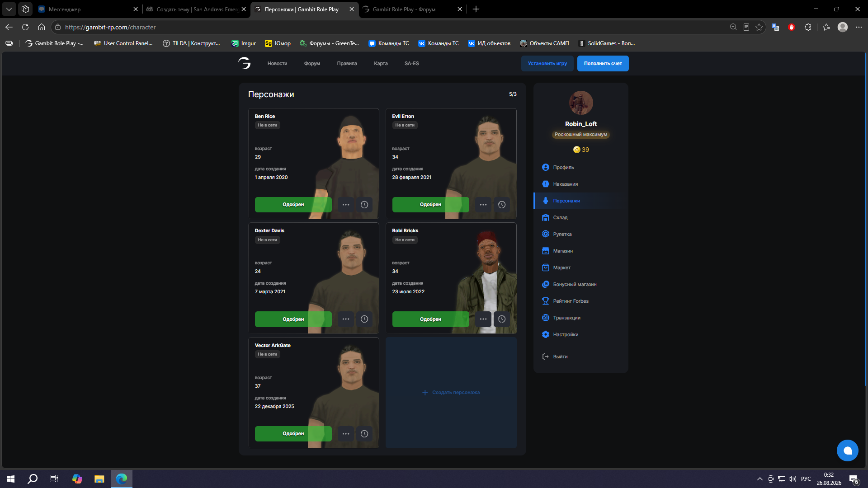Open Карта in the top navigation

point(381,64)
